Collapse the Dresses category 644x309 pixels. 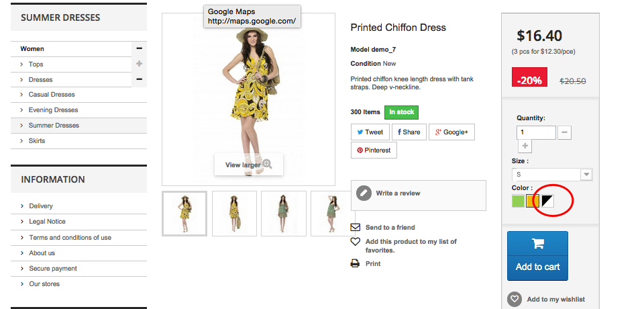click(x=140, y=79)
